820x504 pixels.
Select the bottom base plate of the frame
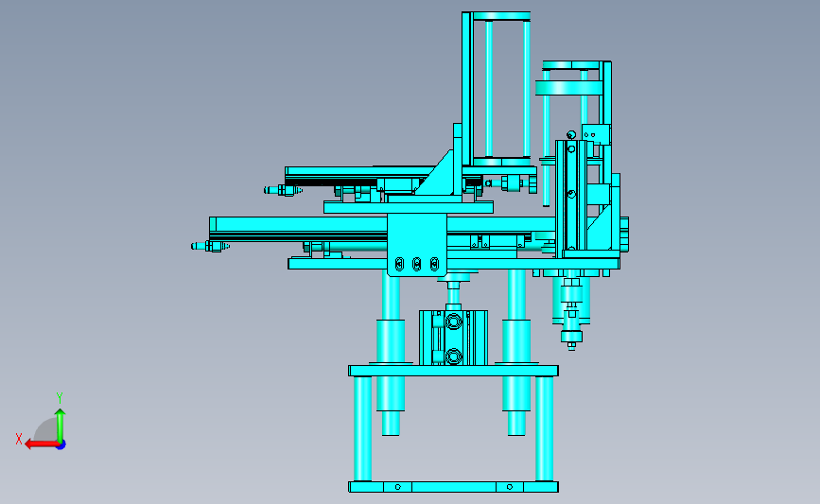pos(453,487)
